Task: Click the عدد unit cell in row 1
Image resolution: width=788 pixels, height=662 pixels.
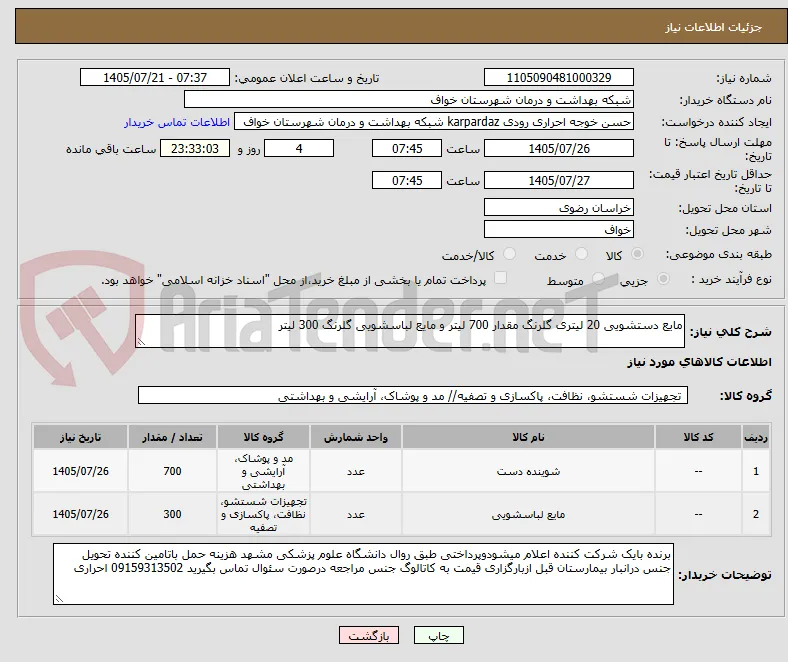Action: (356, 471)
